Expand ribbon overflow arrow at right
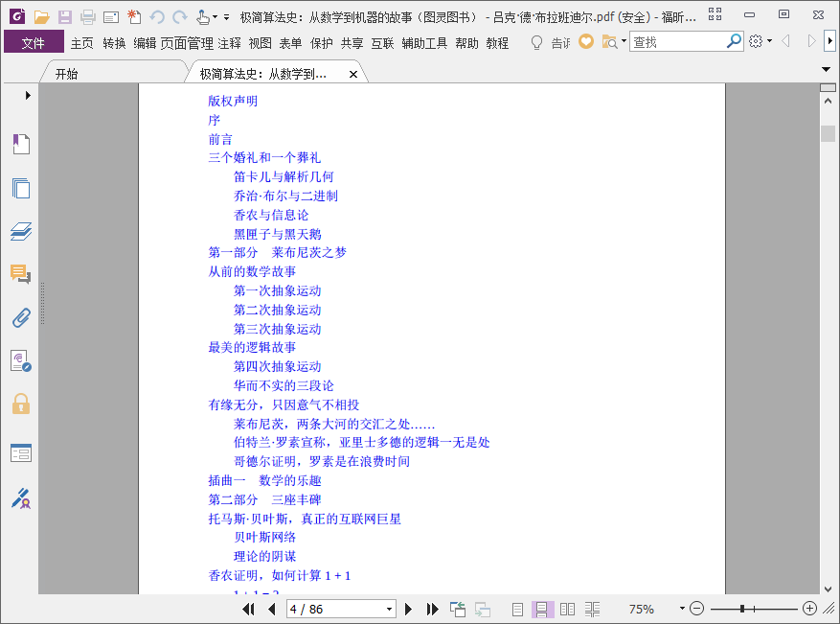 tap(830, 41)
